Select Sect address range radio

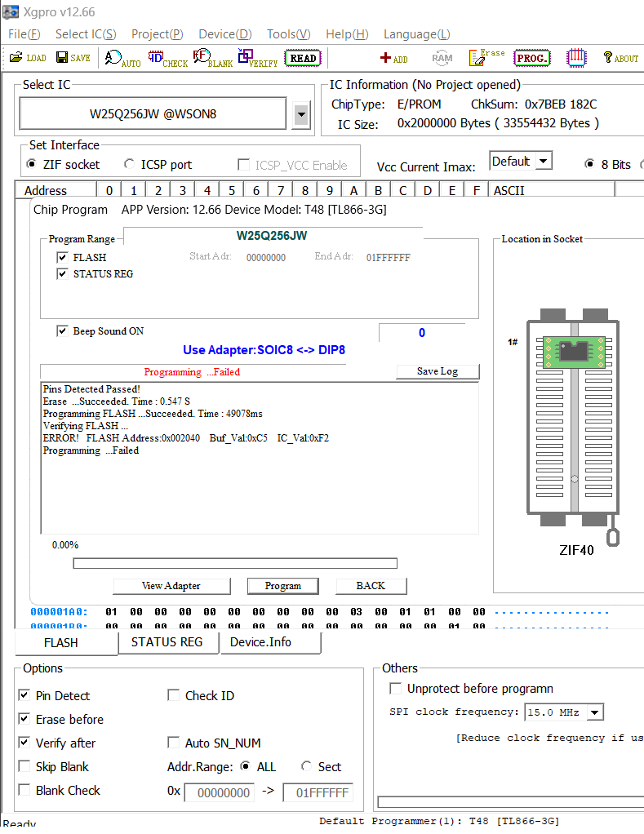306,766
